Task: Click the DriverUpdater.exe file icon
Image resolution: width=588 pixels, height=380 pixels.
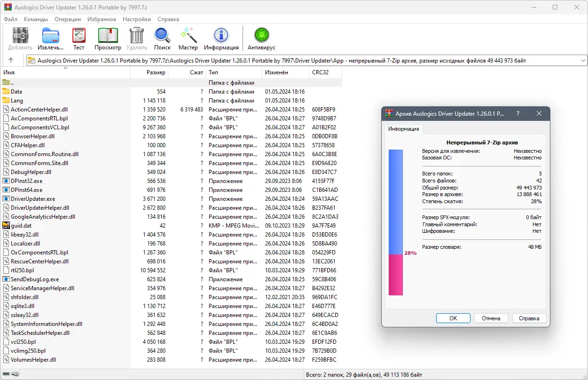Action: (6, 199)
